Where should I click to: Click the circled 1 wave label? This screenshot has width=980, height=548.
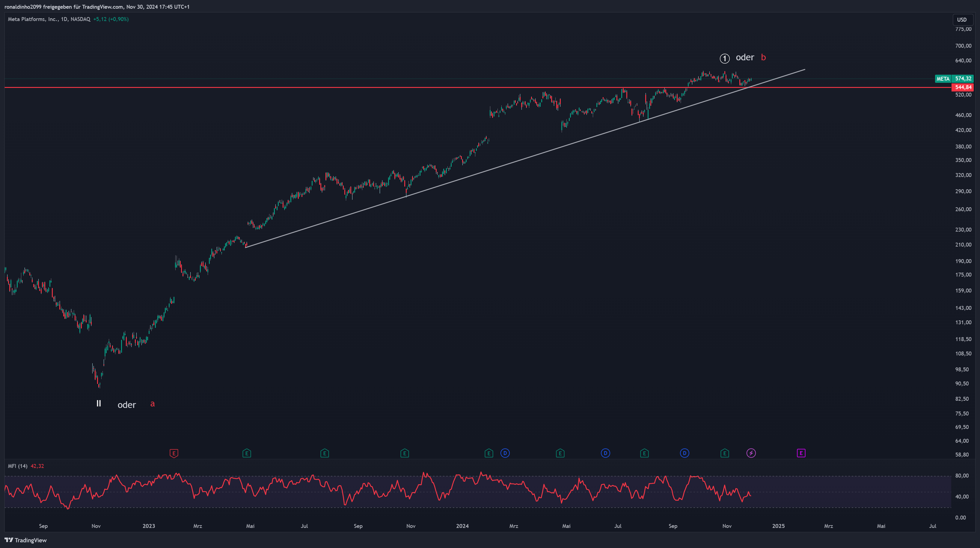[x=725, y=58]
